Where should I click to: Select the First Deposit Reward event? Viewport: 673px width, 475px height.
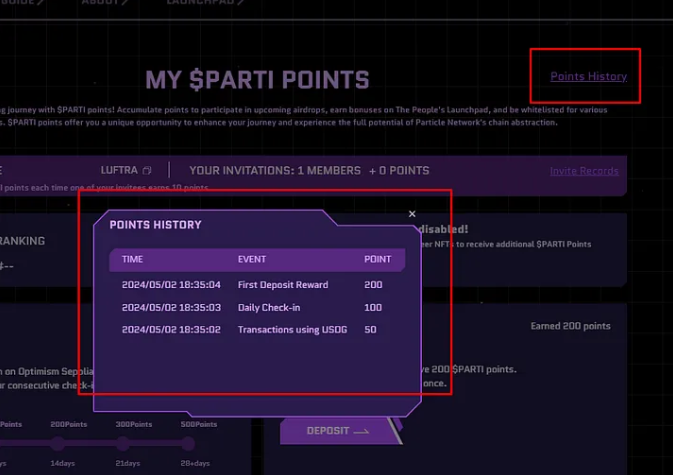(283, 285)
